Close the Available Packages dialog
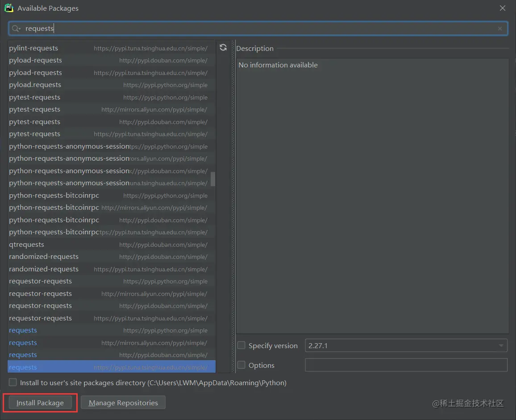This screenshot has width=516, height=420. pos(503,8)
